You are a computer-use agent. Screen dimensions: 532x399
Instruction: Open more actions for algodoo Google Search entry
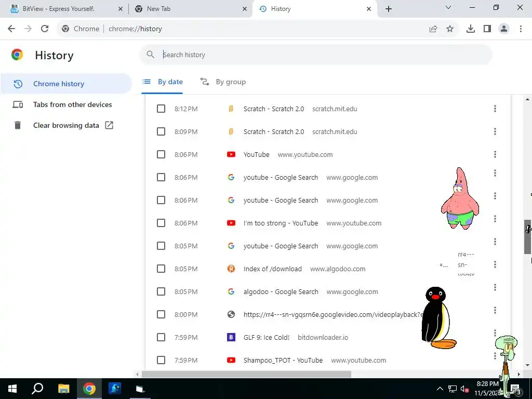click(x=495, y=287)
